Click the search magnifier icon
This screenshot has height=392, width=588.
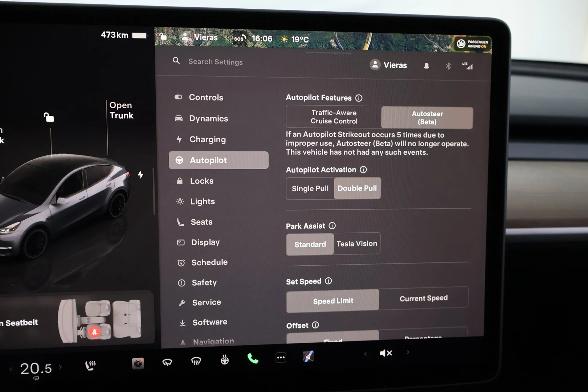click(x=176, y=61)
